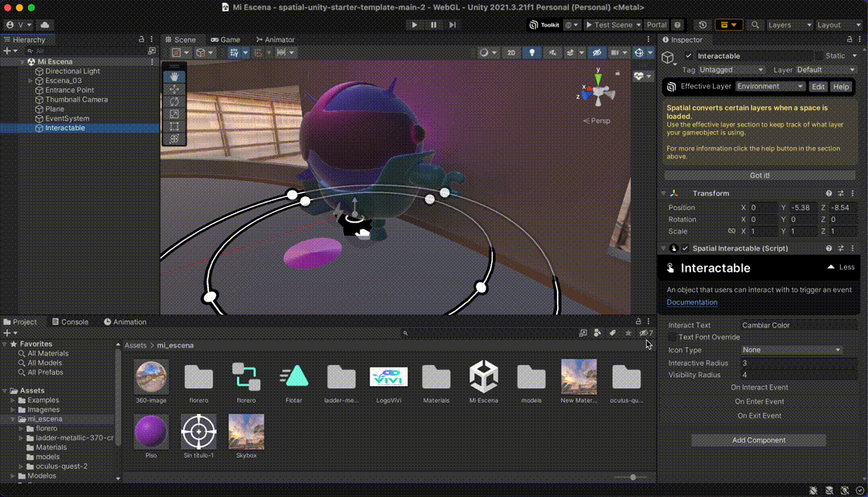The image size is (868, 497).
Task: Expand the Escena_03 hierarchy item
Action: (x=31, y=81)
